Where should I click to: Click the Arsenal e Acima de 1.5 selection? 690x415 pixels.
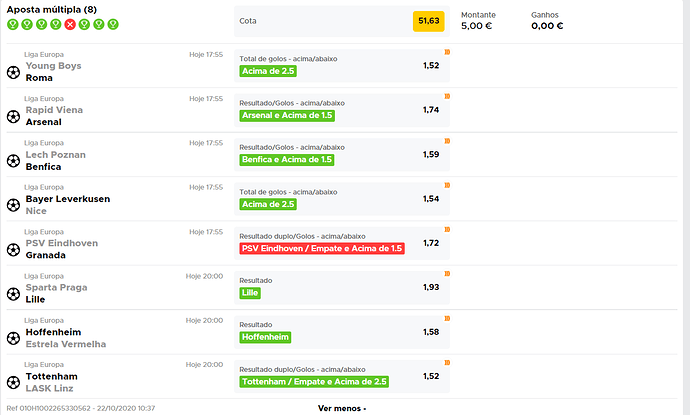(287, 115)
